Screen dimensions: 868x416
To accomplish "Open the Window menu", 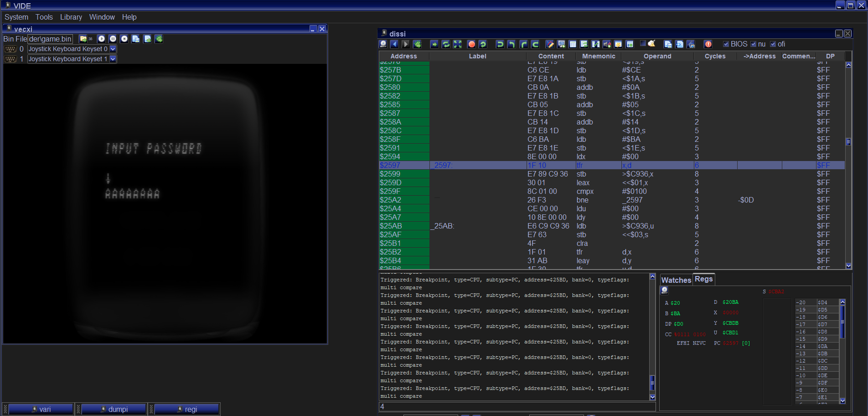I will tap(102, 17).
